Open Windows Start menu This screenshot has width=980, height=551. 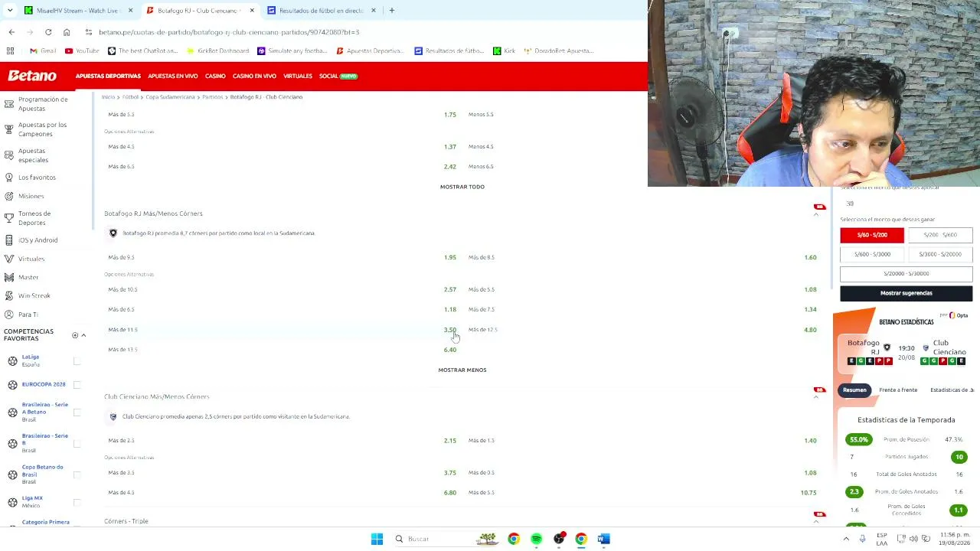(377, 539)
